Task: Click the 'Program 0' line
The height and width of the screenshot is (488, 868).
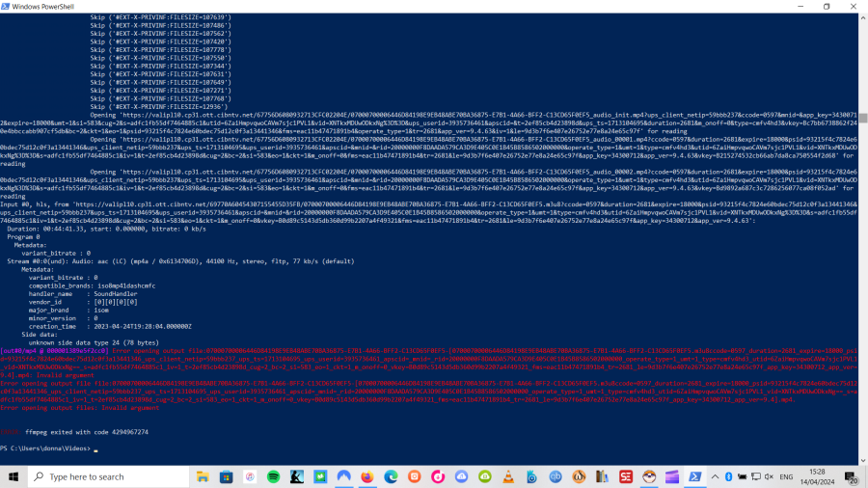Action: [x=23, y=237]
